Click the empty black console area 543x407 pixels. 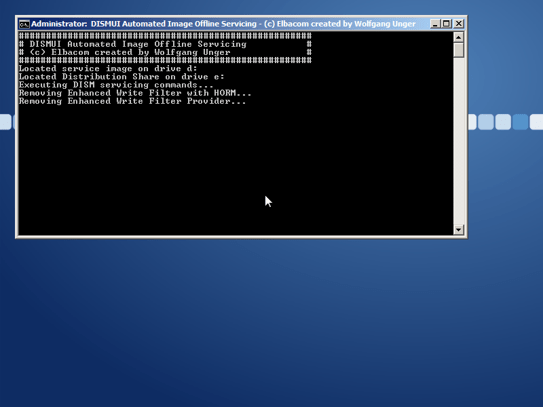(x=235, y=170)
